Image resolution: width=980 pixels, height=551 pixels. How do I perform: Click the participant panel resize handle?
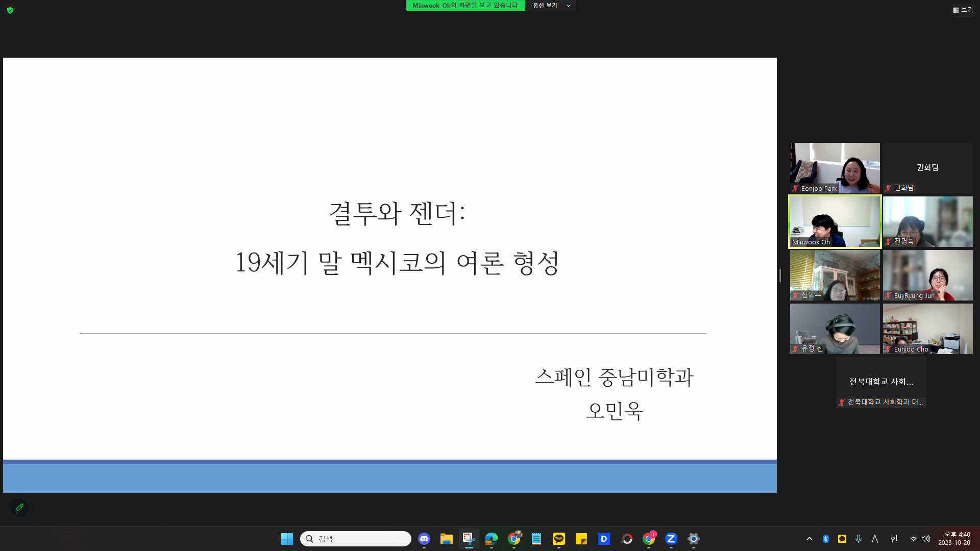780,275
